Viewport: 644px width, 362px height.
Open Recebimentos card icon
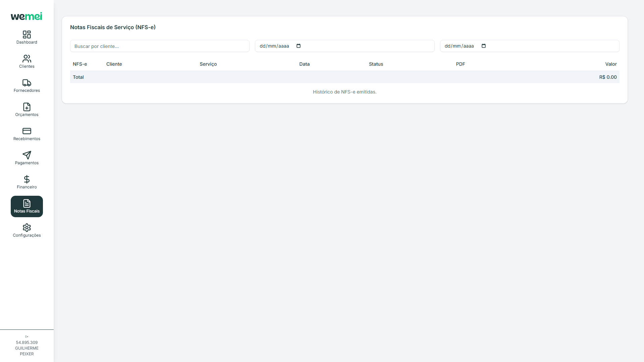pos(27,131)
